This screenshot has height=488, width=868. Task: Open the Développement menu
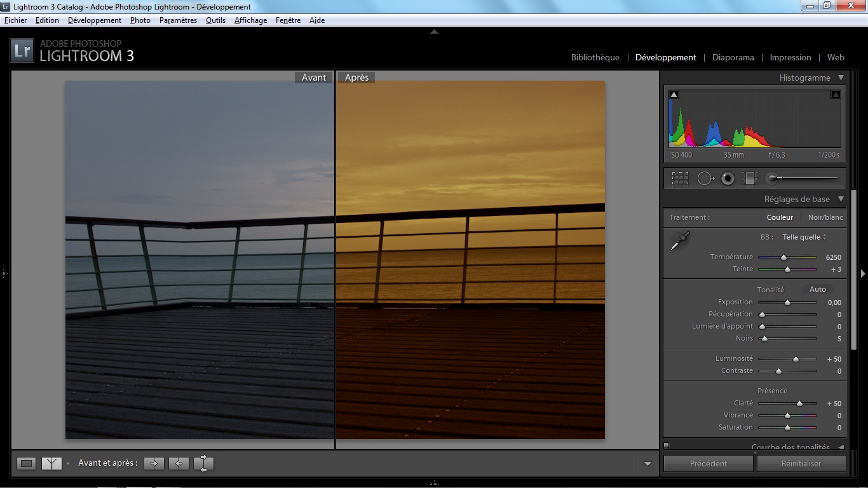tap(94, 20)
